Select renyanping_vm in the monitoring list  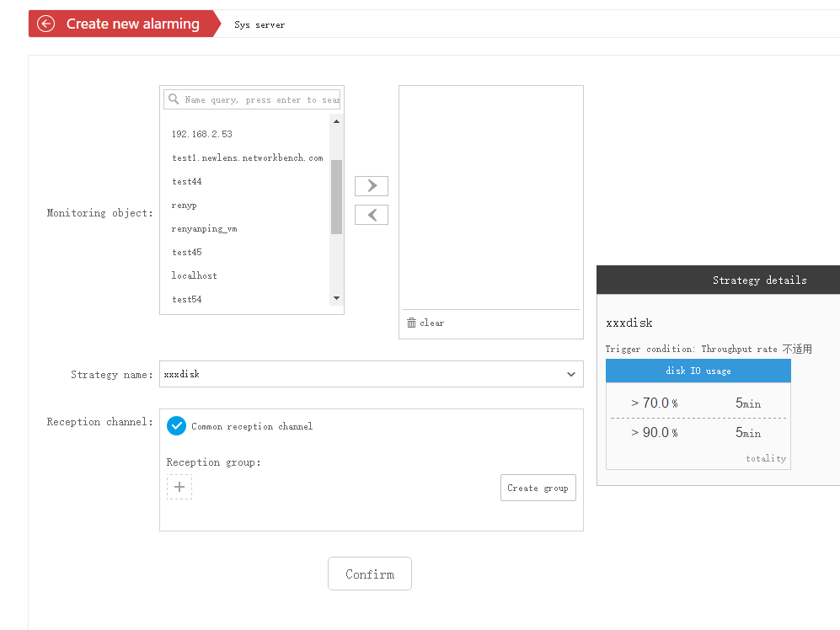point(205,228)
